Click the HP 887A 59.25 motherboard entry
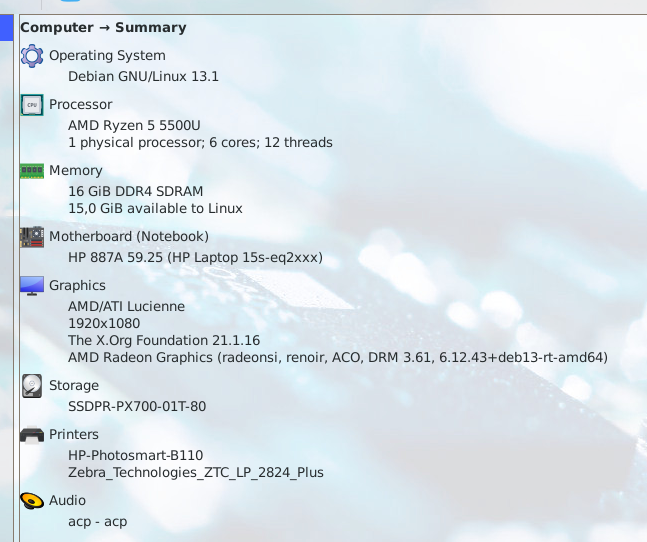 (x=195, y=258)
